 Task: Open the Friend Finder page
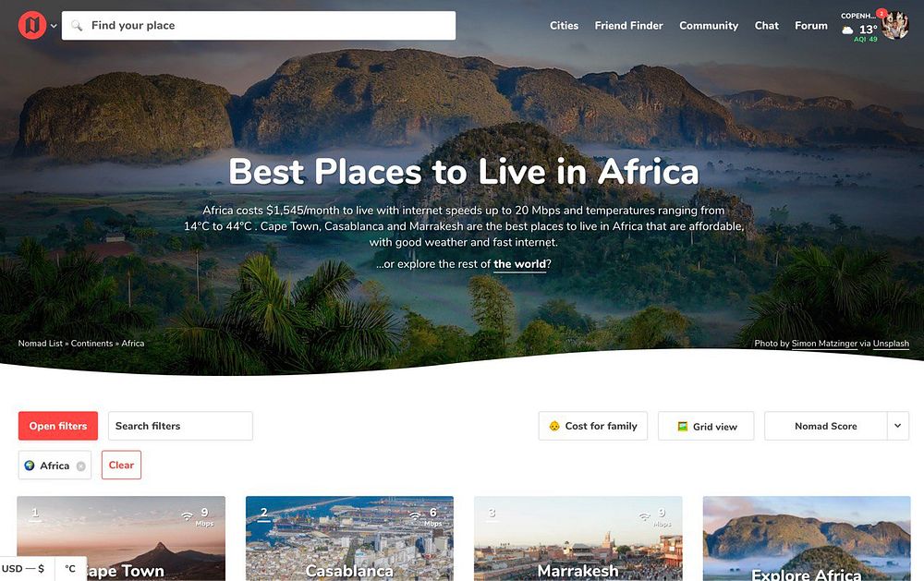pyautogui.click(x=628, y=25)
